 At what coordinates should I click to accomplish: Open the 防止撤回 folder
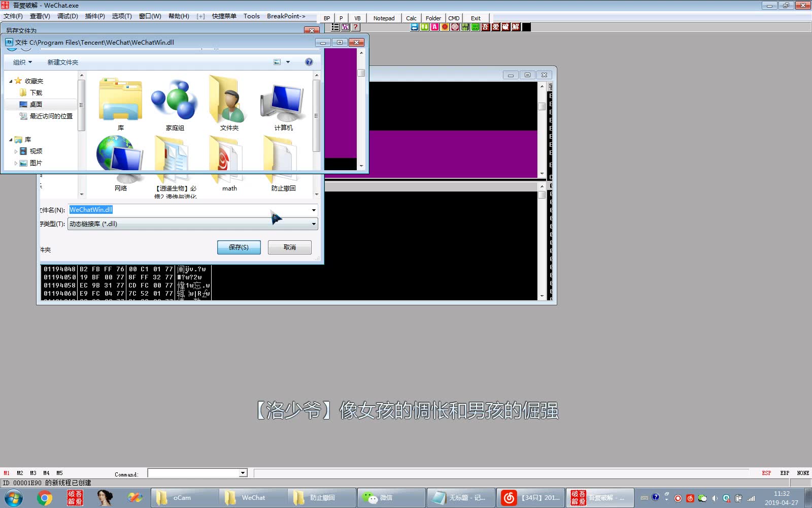pyautogui.click(x=284, y=165)
